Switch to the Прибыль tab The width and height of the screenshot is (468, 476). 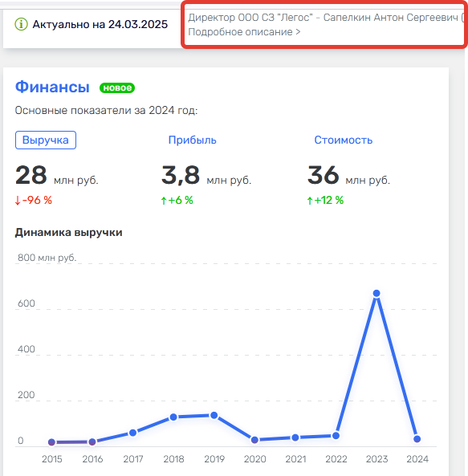(x=192, y=140)
